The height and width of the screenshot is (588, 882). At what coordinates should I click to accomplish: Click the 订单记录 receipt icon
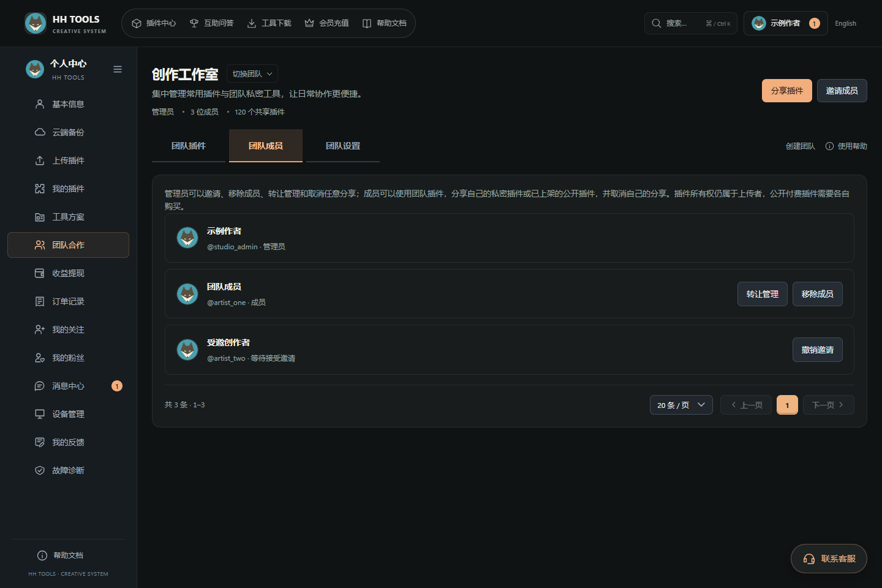(x=40, y=301)
